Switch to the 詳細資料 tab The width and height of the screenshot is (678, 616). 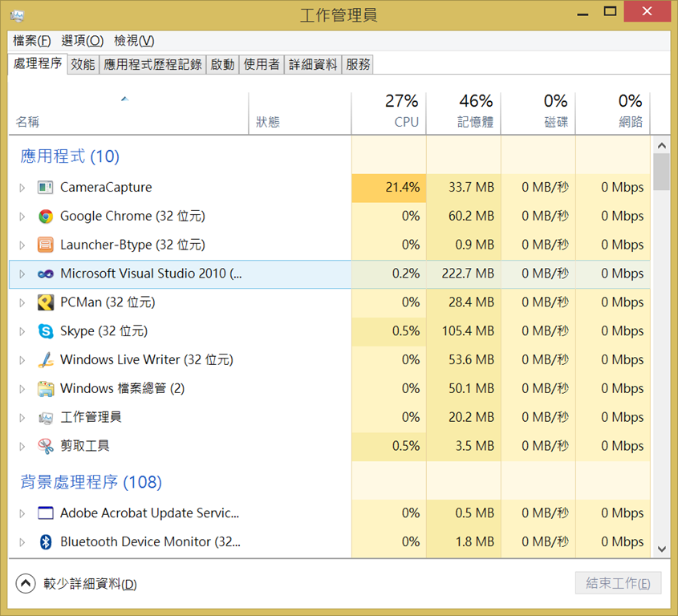coord(313,64)
